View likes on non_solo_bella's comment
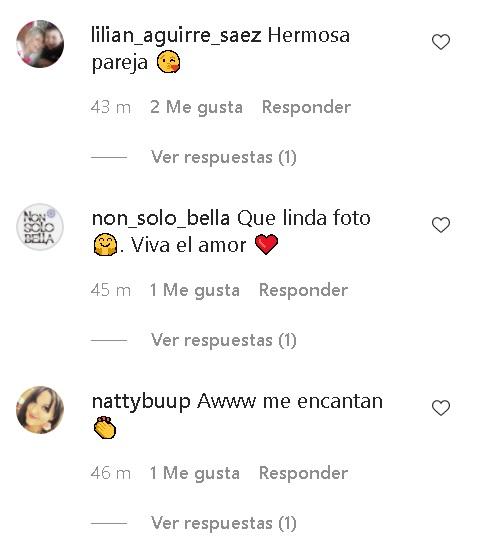This screenshot has height=538, width=483. click(195, 290)
